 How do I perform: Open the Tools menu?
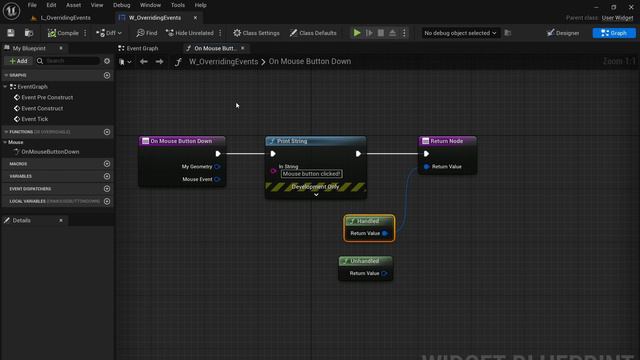pos(178,5)
